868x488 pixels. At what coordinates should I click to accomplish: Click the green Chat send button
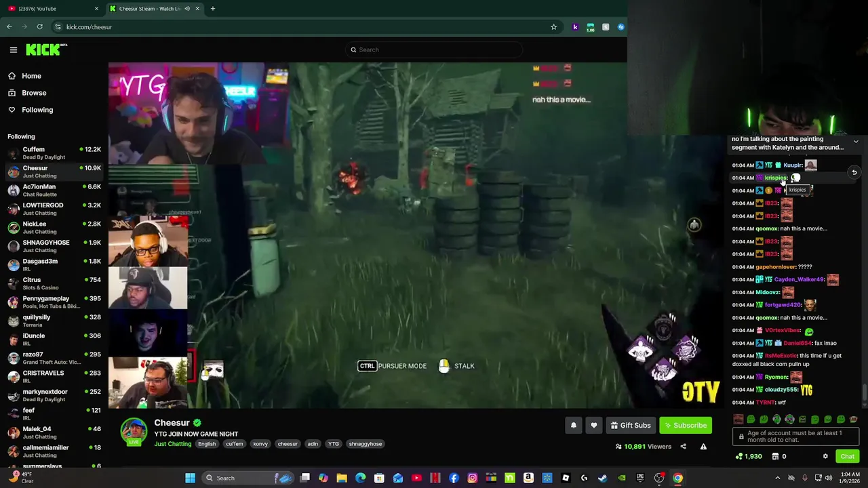(848, 456)
